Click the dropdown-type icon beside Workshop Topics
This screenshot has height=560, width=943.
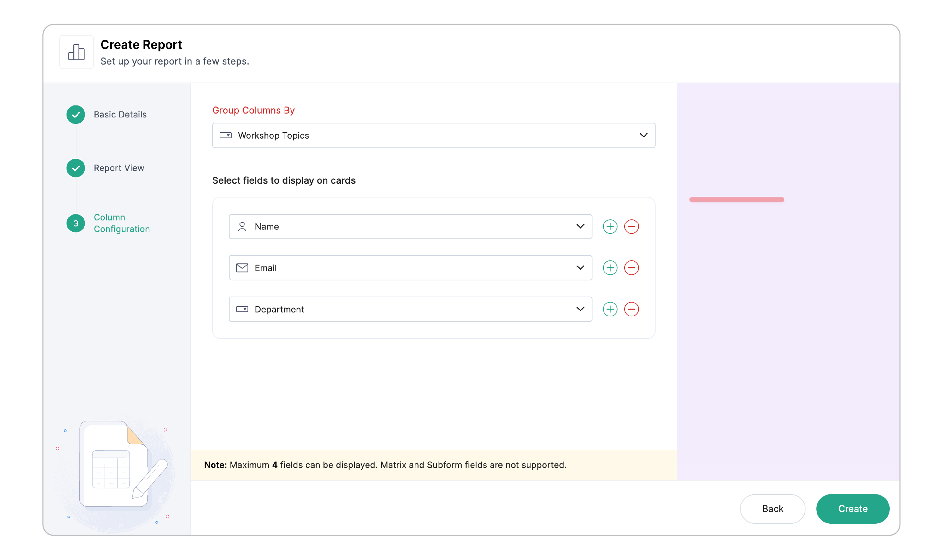click(225, 135)
